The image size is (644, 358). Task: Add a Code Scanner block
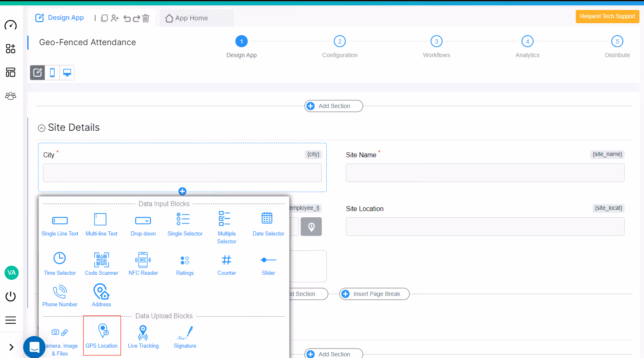pos(101,264)
